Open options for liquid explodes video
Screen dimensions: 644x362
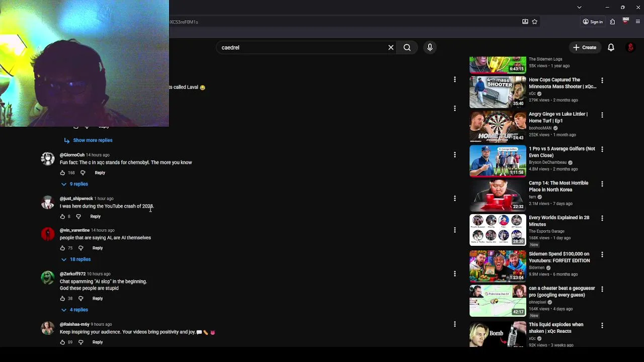point(602,325)
